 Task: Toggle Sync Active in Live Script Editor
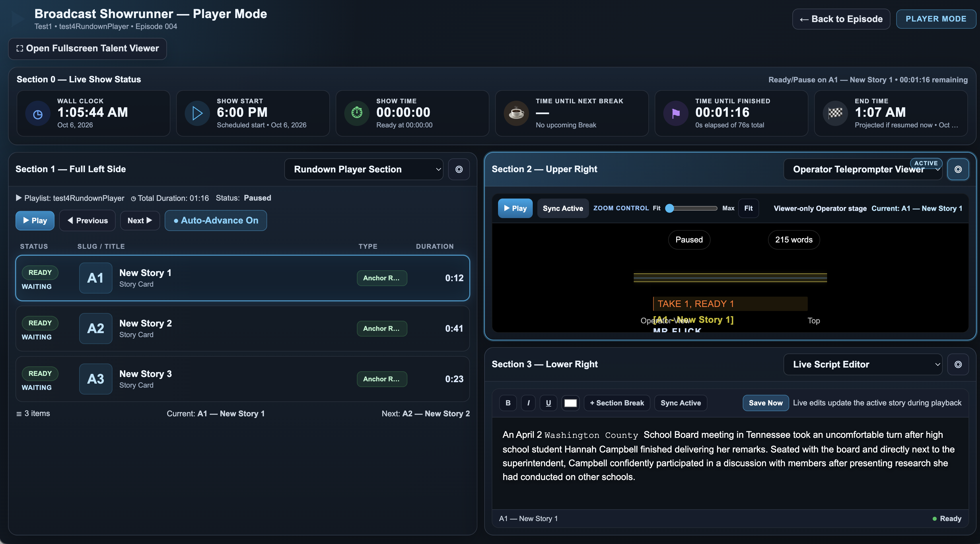(x=680, y=403)
